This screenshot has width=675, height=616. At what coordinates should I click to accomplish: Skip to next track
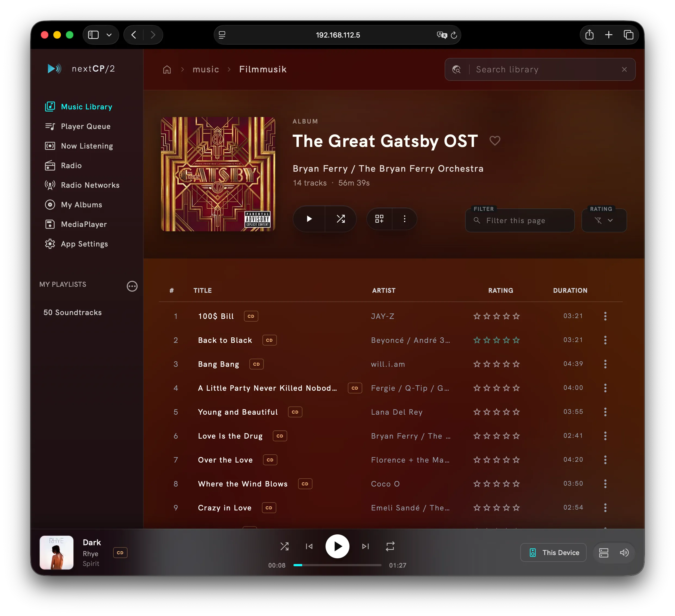pyautogui.click(x=365, y=546)
